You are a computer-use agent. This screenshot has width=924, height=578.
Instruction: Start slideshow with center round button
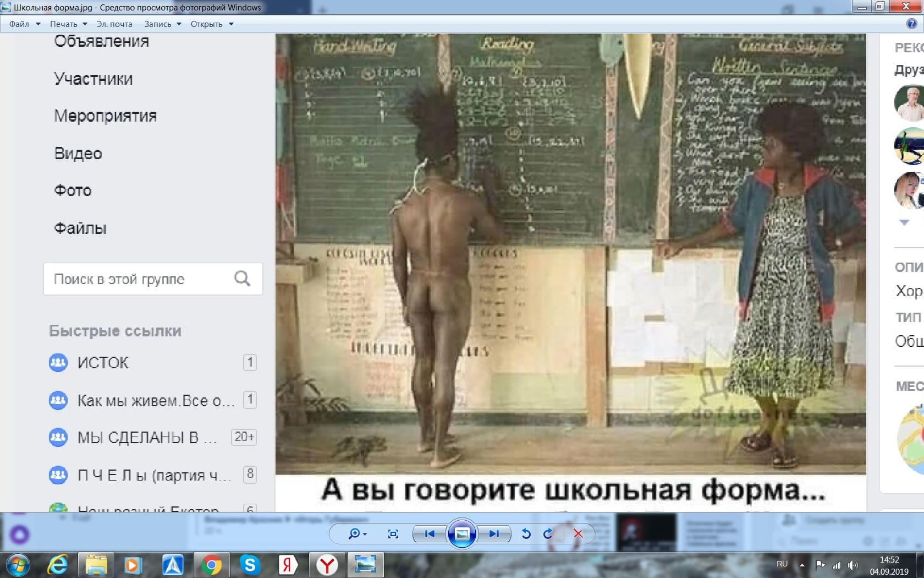point(462,533)
